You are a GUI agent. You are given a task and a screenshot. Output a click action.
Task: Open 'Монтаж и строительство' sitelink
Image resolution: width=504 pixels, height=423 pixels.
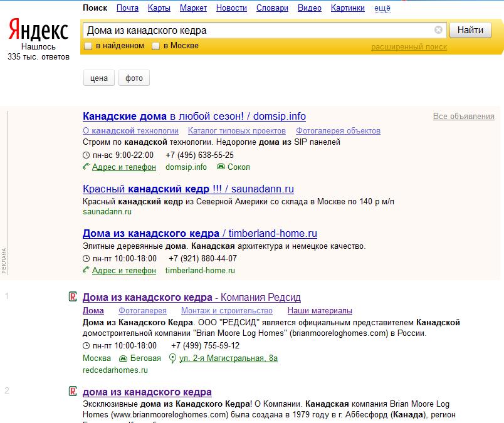click(x=226, y=310)
